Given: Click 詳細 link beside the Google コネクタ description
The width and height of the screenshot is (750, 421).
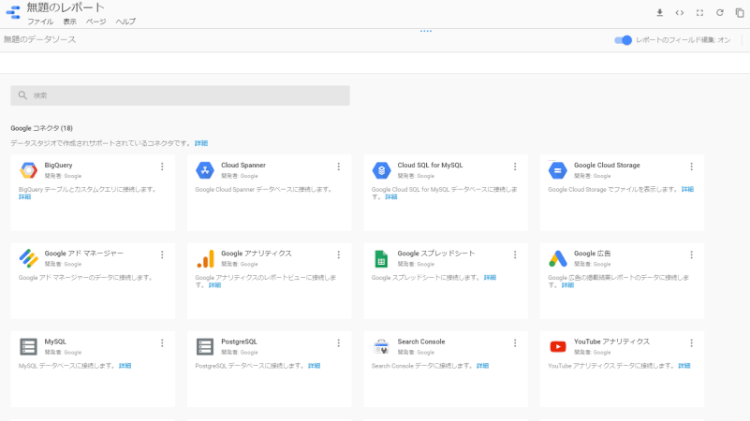Looking at the screenshot, I should point(201,143).
